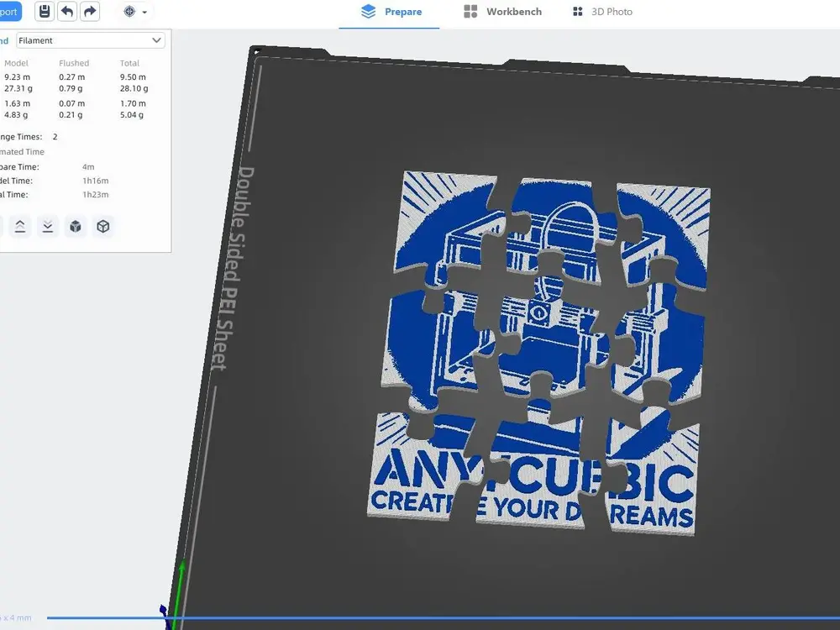Viewport: 840px width, 630px height.
Task: Click the '4.83 g' model value
Action: [16, 114]
